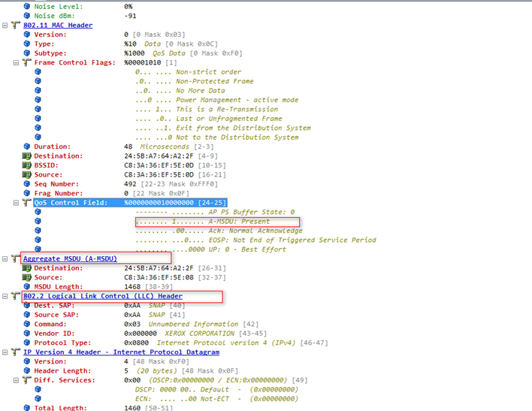Click the icon beside No More Data
The width and height of the screenshot is (532, 411).
click(x=38, y=90)
